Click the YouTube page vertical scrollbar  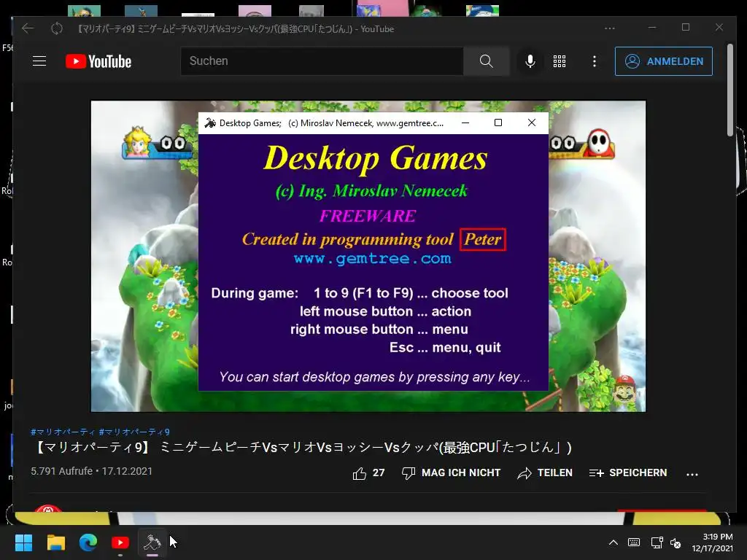pos(729,90)
